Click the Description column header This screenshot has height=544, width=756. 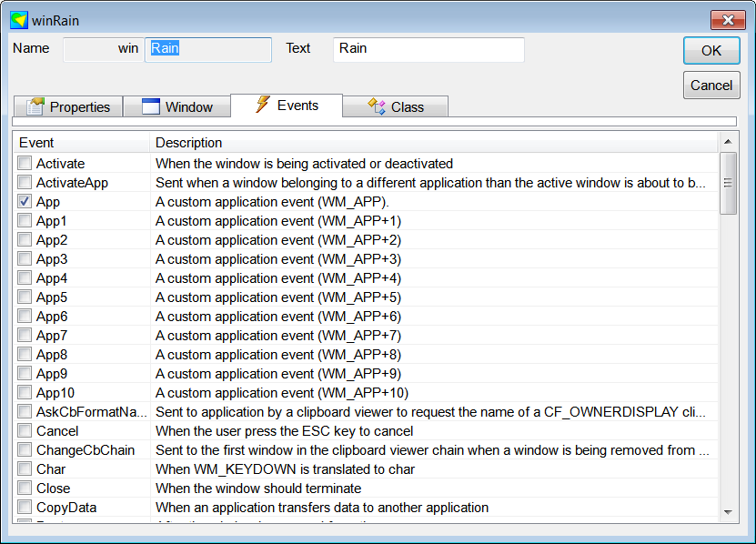tap(434, 143)
